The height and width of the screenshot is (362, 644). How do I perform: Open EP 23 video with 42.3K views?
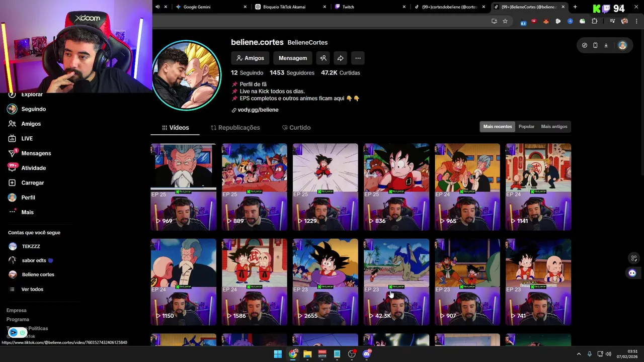tap(396, 282)
